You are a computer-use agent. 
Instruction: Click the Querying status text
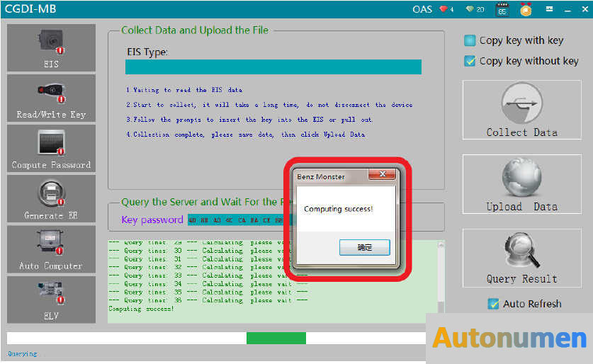click(22, 354)
